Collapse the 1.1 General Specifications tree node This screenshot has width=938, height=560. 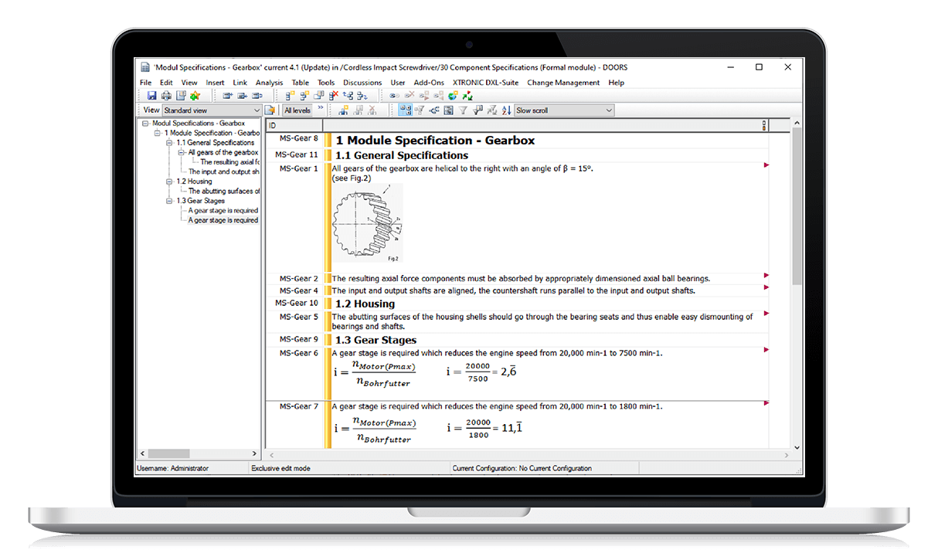[169, 143]
